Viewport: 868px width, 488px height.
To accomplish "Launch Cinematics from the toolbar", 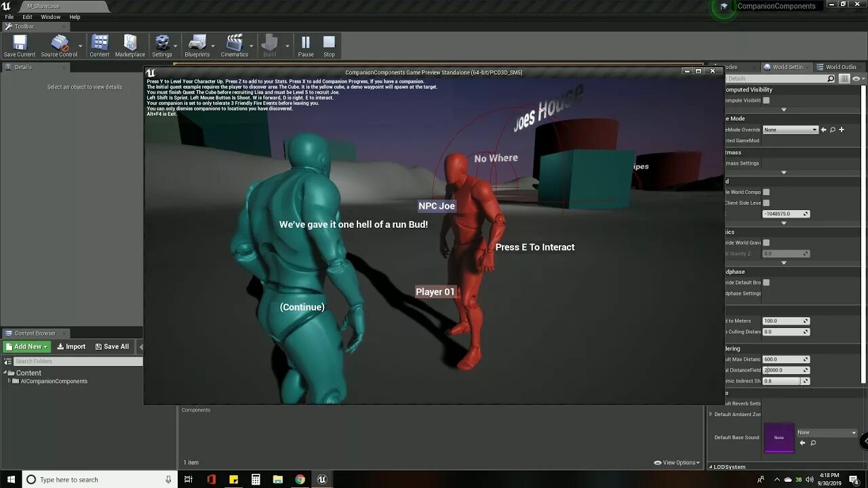I will [234, 43].
